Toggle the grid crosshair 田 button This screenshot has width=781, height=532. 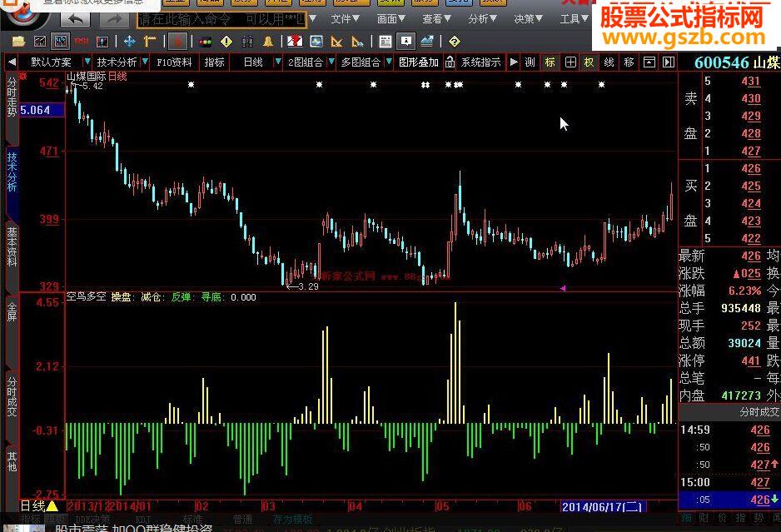coord(570,62)
